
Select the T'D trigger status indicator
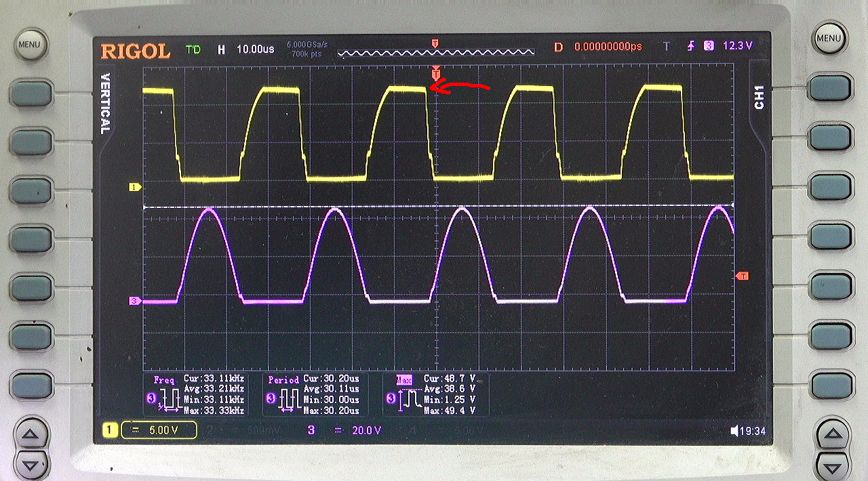click(193, 49)
